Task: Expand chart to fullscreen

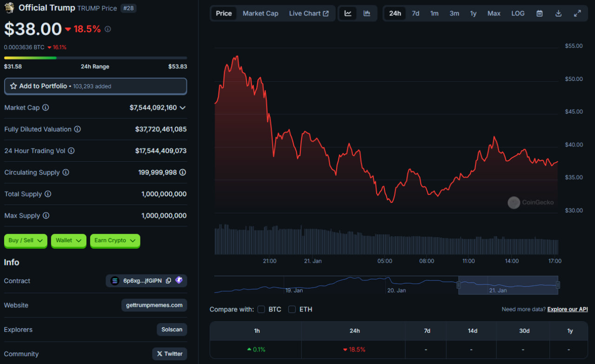Action: (577, 13)
